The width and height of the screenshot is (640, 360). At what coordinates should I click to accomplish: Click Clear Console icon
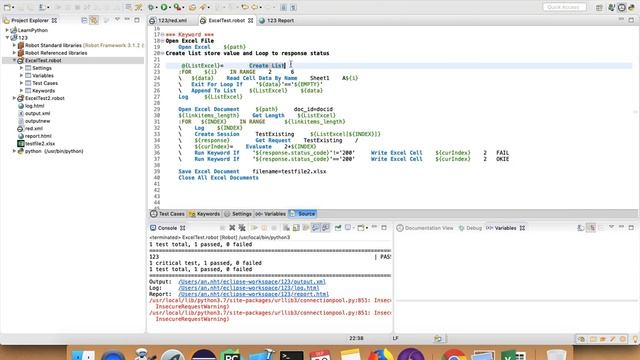coord(286,228)
